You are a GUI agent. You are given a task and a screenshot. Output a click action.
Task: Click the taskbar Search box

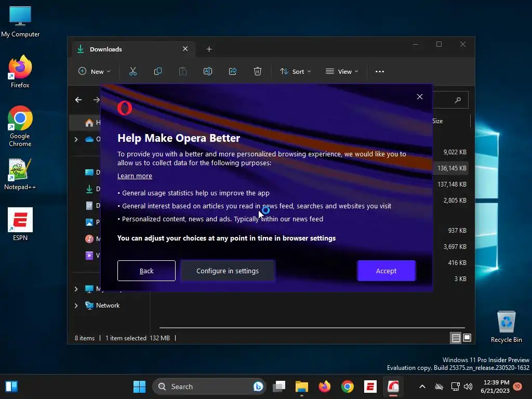209,387
